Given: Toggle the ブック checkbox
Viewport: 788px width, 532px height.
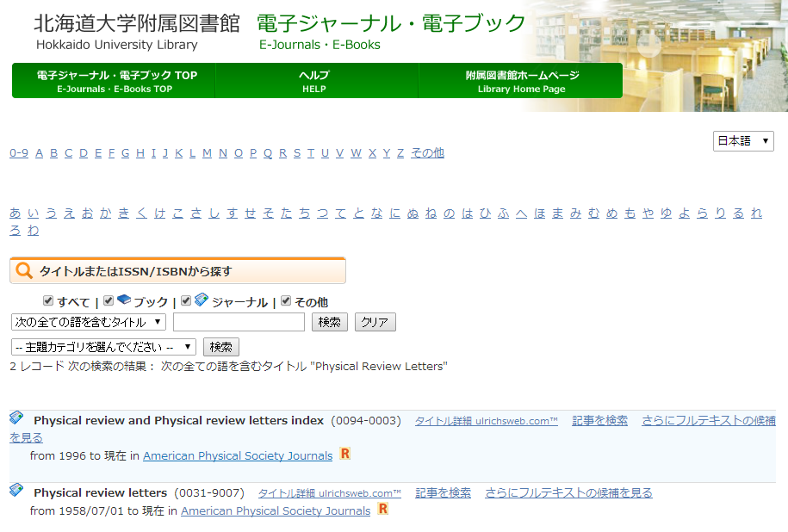Looking at the screenshot, I should (x=109, y=300).
